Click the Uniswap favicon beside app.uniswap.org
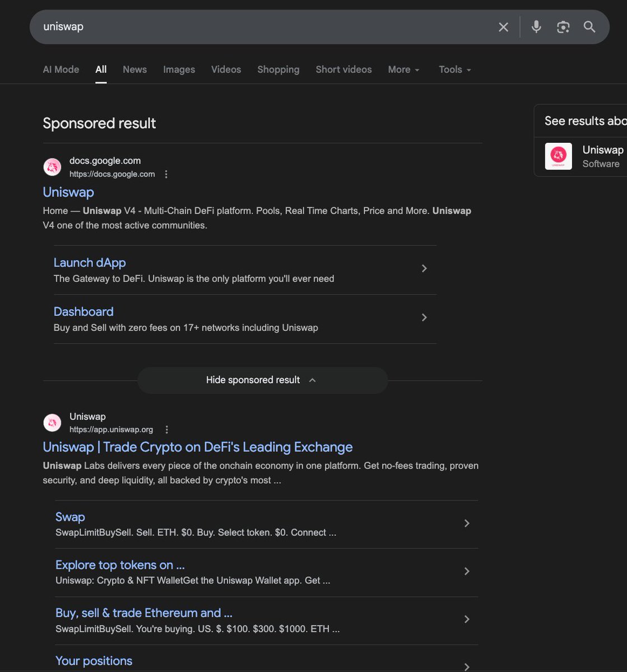Viewport: 627px width, 672px height. coord(52,423)
